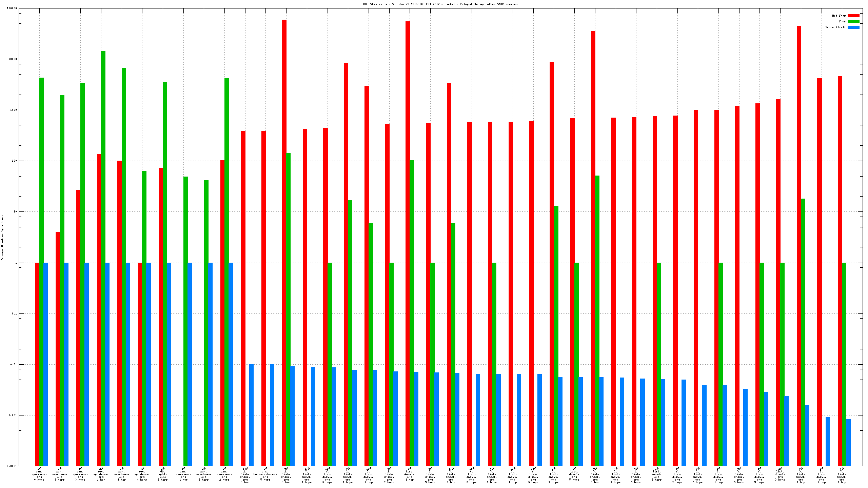Click the 0.01 y-axis tick label
Viewport: 868px width, 488px height.
coord(13,365)
